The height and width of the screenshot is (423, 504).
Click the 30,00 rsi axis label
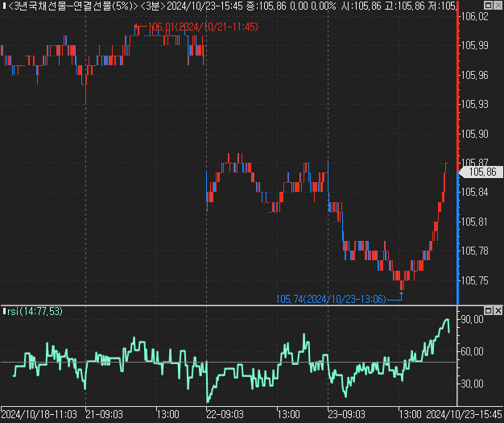(x=472, y=384)
